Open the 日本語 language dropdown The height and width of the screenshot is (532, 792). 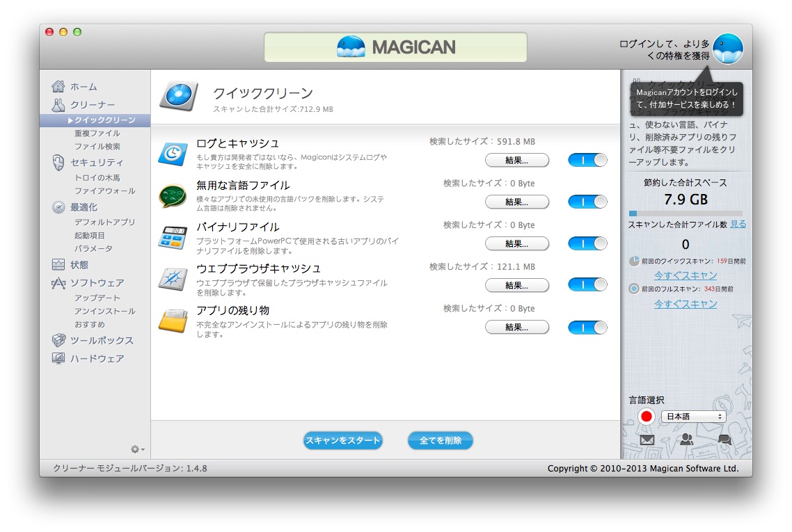[x=693, y=417]
